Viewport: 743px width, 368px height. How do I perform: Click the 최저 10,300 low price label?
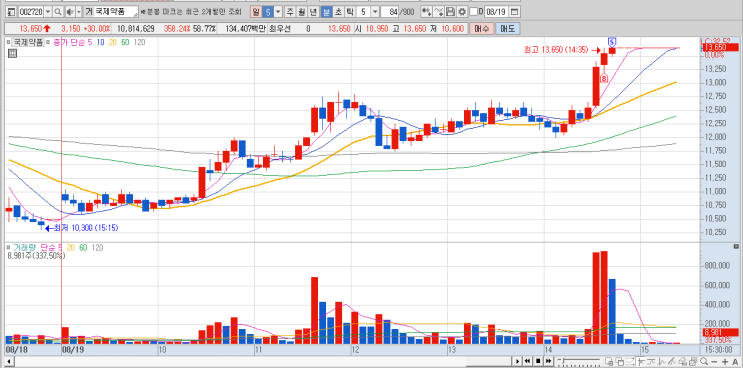(x=86, y=228)
